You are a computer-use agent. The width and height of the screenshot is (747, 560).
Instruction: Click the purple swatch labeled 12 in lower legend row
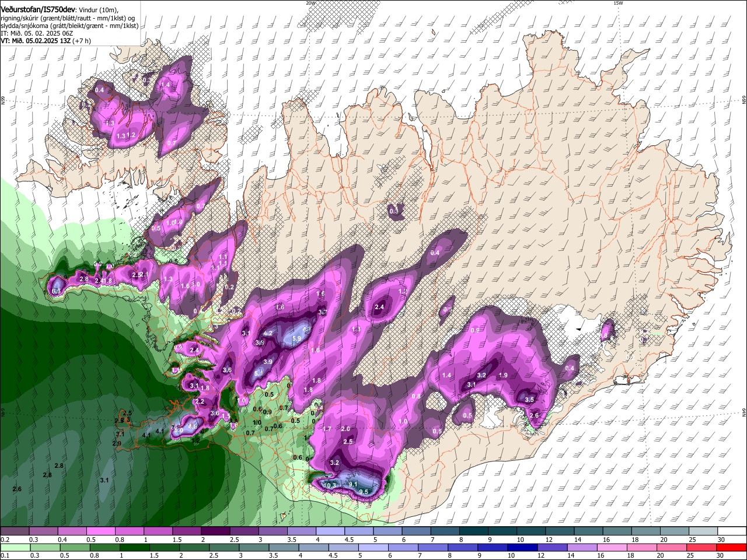pyautogui.click(x=553, y=548)
